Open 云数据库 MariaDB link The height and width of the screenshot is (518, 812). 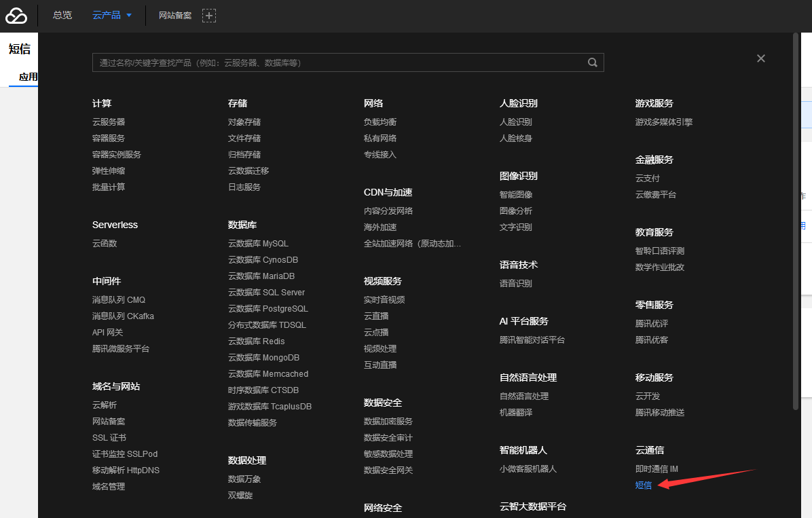tap(261, 276)
